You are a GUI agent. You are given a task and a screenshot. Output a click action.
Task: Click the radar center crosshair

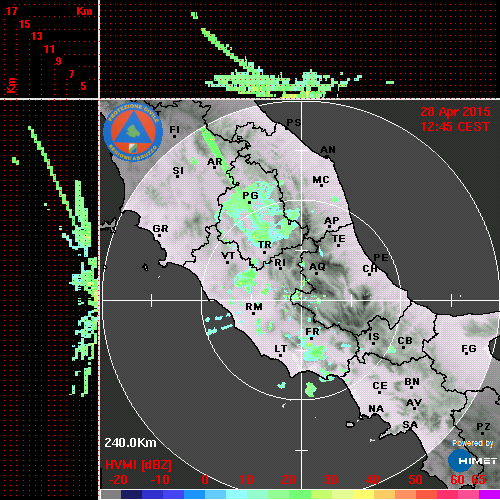coord(301,300)
